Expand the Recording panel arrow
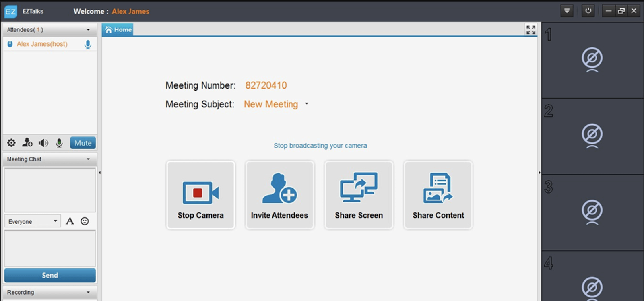Image resolution: width=644 pixels, height=301 pixels. point(88,292)
